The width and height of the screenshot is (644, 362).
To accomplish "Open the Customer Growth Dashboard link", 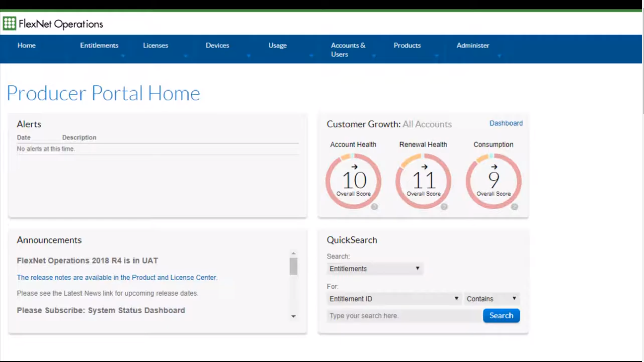I will [506, 123].
